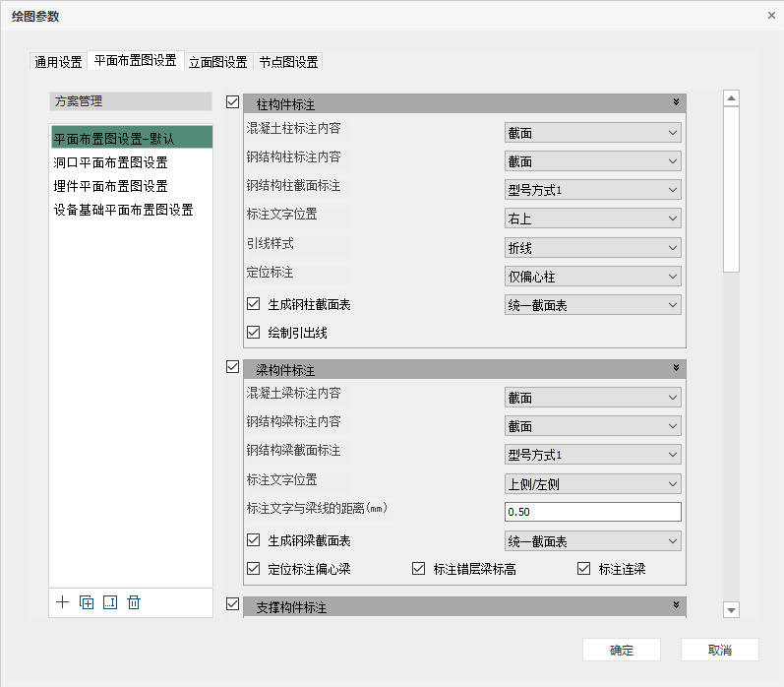Click the duplicate scheme icon
Screen dimensions: 784x687
[x=87, y=602]
